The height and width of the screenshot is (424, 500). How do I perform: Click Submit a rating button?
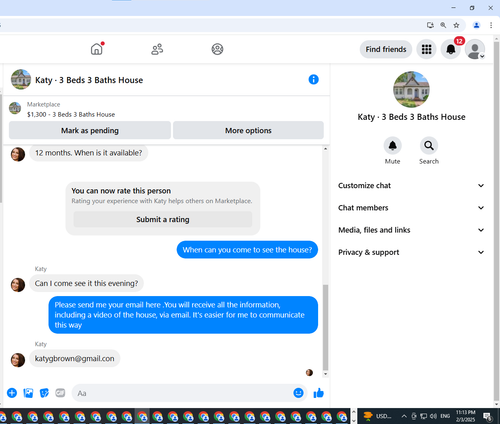(x=163, y=219)
